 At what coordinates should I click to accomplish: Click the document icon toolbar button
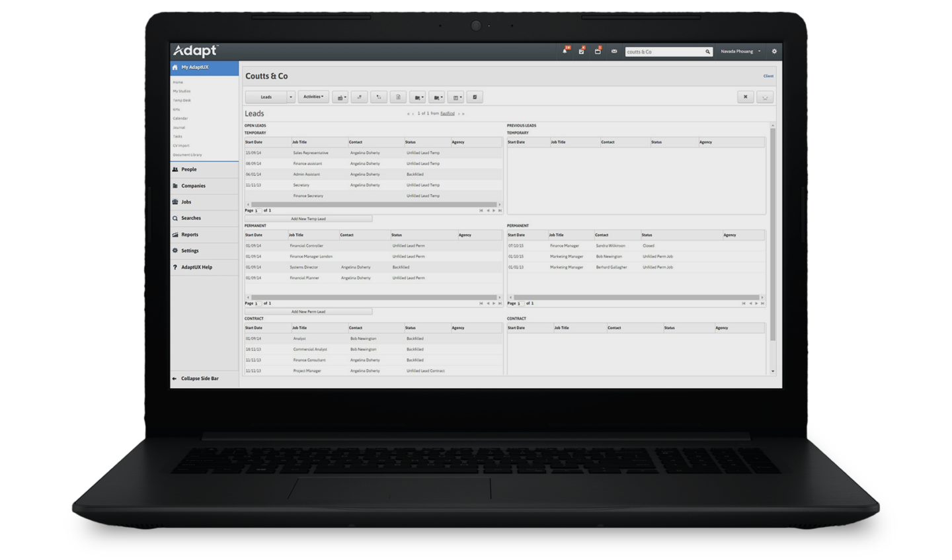398,97
